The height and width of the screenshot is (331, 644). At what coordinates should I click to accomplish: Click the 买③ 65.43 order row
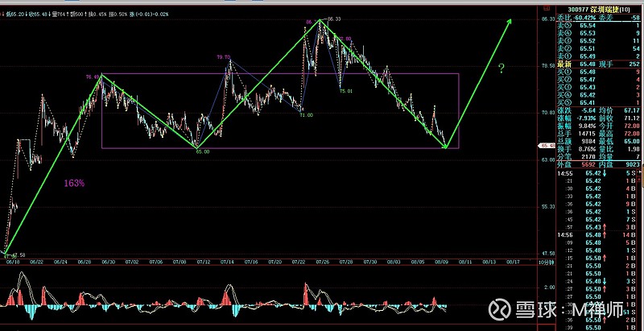point(599,88)
